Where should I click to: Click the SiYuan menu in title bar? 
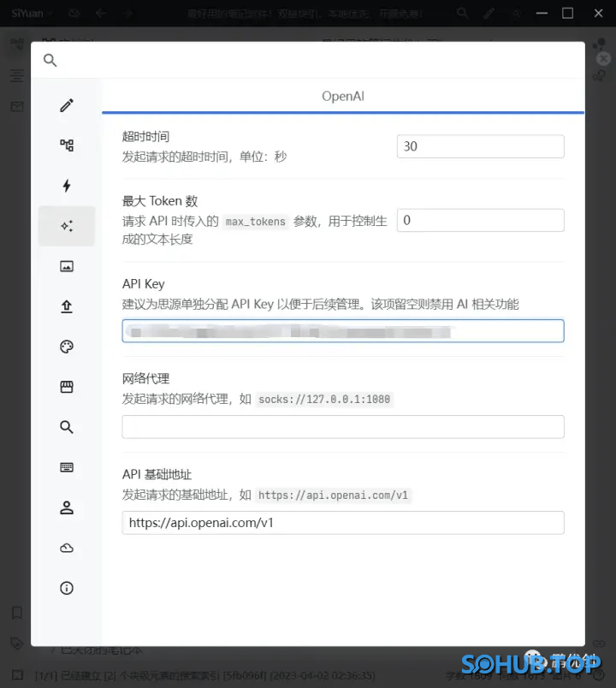32,13
